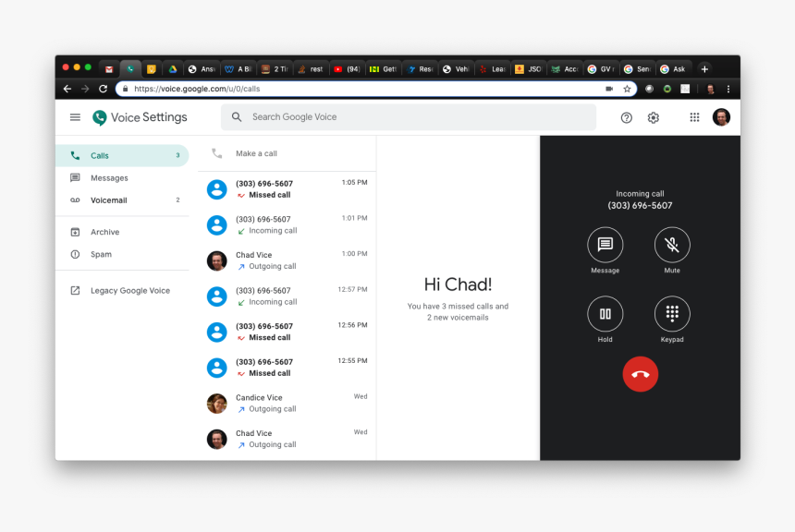The height and width of the screenshot is (532, 795).
Task: Click Candice Vice's contact photo
Action: click(217, 404)
